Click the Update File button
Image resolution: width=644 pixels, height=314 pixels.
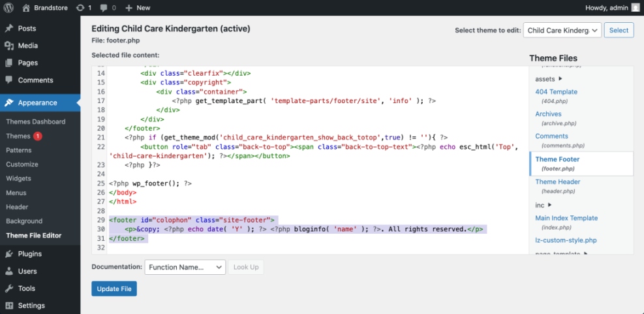pos(114,289)
